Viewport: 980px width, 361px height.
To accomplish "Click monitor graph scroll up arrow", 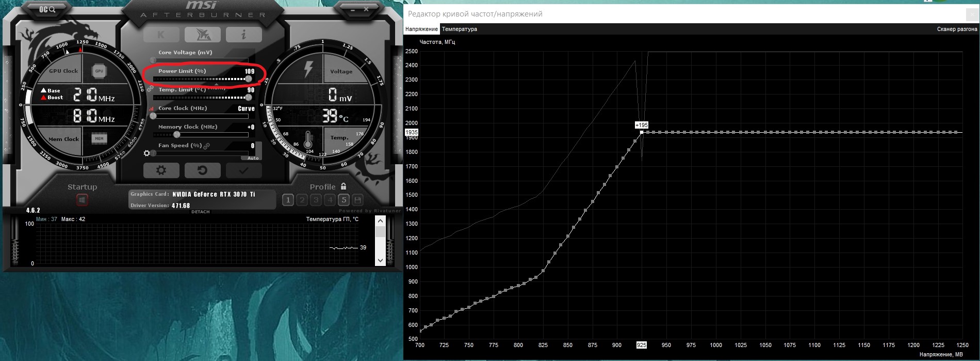I will click(381, 221).
